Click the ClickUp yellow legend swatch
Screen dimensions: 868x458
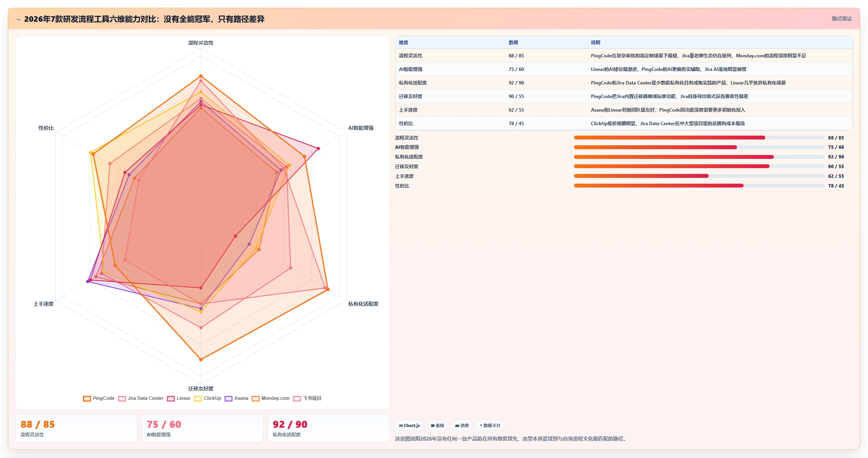(x=198, y=399)
